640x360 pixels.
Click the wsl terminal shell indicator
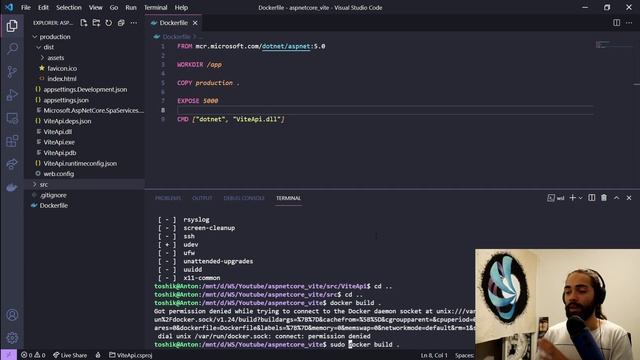[x=556, y=198]
